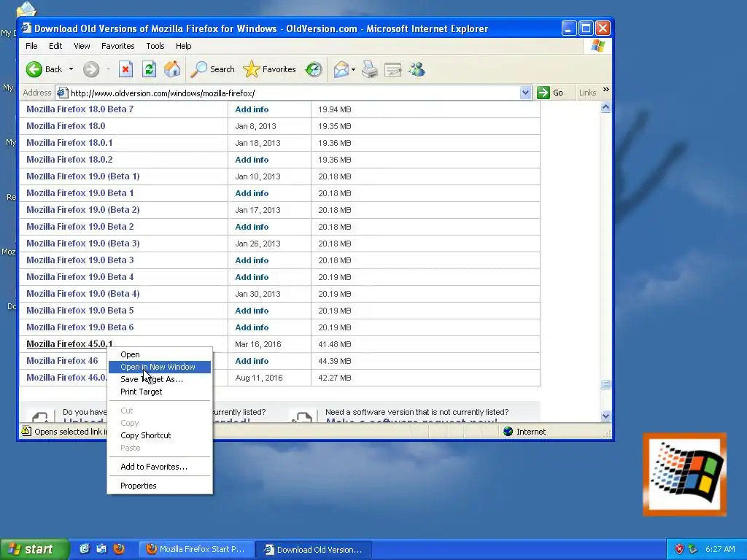Viewport: 747px width, 560px height.
Task: Choose Save Target As in context menu
Action: 160,379
